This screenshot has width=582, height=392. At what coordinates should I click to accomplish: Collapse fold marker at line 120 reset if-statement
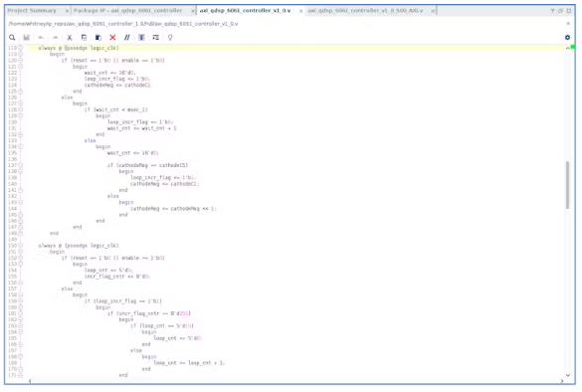(x=21, y=60)
